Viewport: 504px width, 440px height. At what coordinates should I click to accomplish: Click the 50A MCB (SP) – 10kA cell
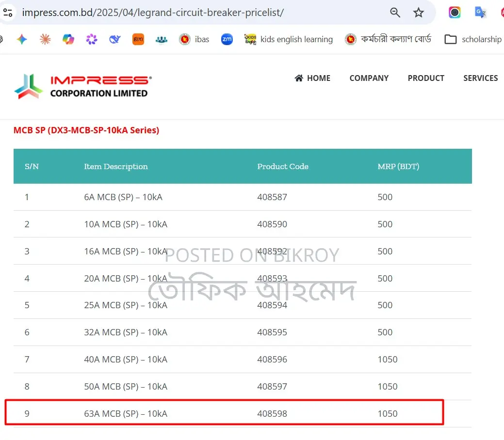(126, 386)
